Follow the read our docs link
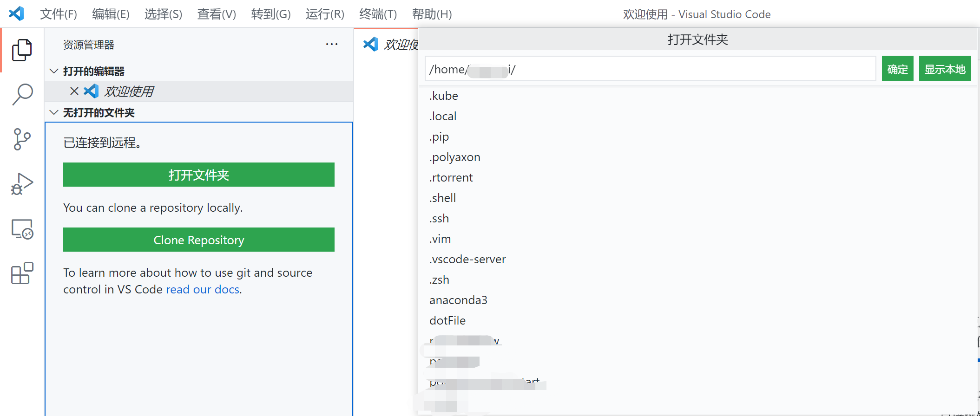Viewport: 980px width, 416px height. (x=203, y=289)
